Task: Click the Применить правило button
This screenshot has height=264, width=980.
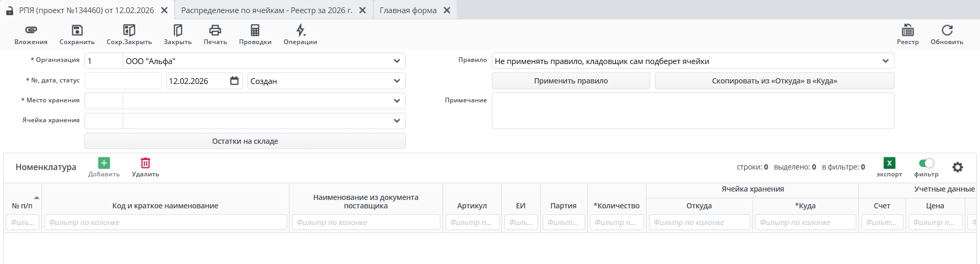Action: (x=570, y=81)
